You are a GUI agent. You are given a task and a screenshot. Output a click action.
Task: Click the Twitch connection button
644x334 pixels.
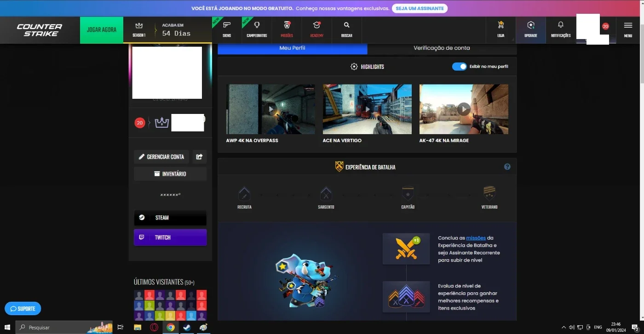click(x=170, y=238)
